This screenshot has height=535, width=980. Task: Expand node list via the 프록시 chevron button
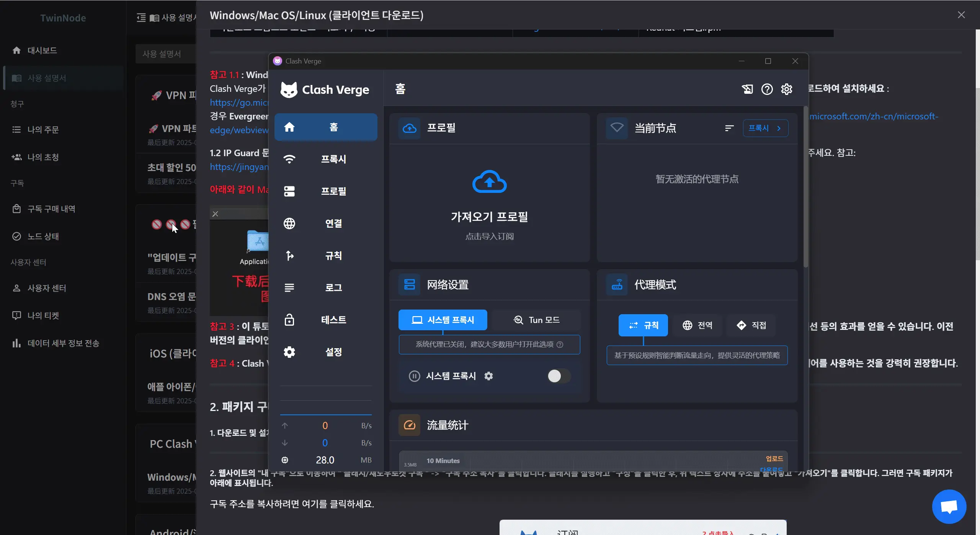click(x=765, y=128)
